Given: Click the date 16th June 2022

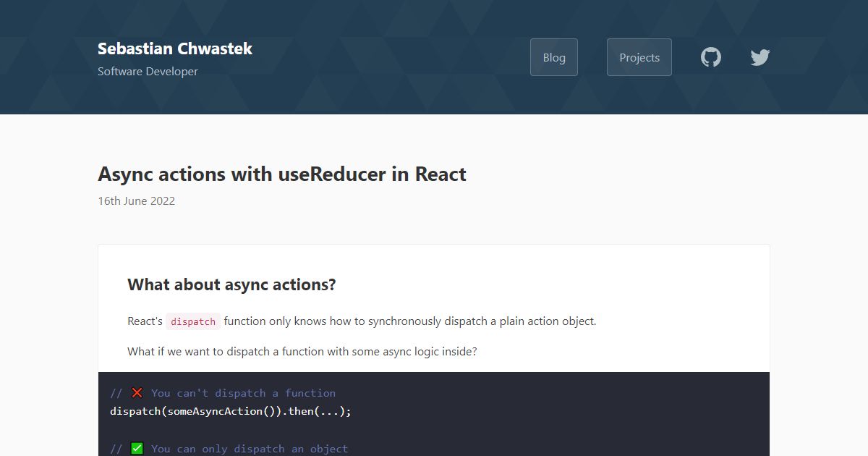Looking at the screenshot, I should click(137, 201).
